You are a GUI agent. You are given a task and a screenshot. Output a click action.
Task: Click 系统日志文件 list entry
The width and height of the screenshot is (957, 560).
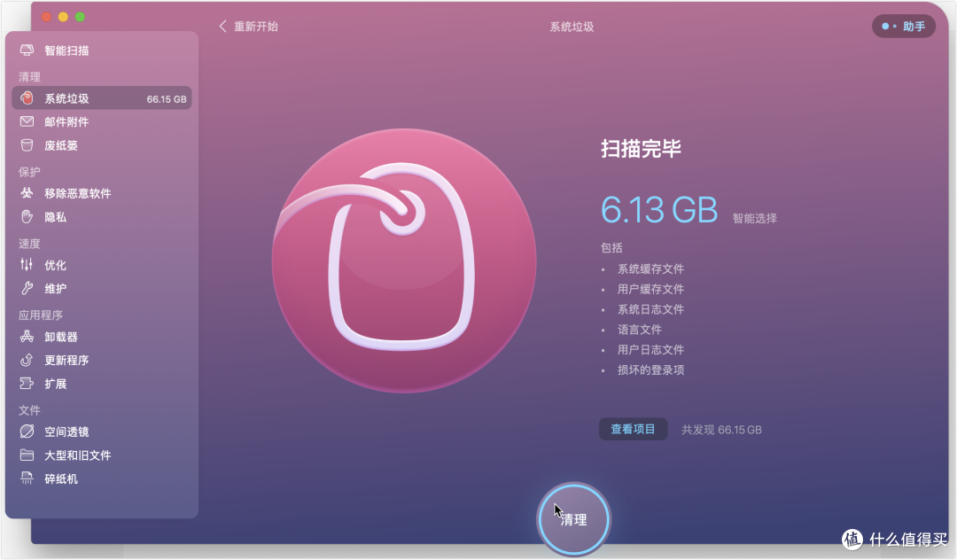[650, 308]
